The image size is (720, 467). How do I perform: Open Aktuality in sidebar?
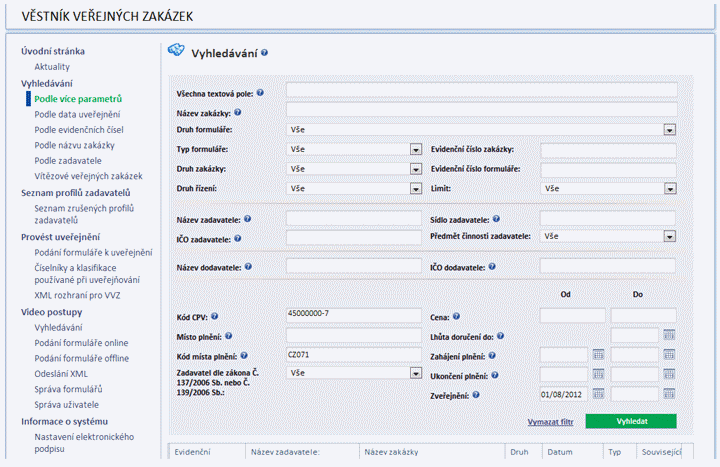(x=52, y=67)
